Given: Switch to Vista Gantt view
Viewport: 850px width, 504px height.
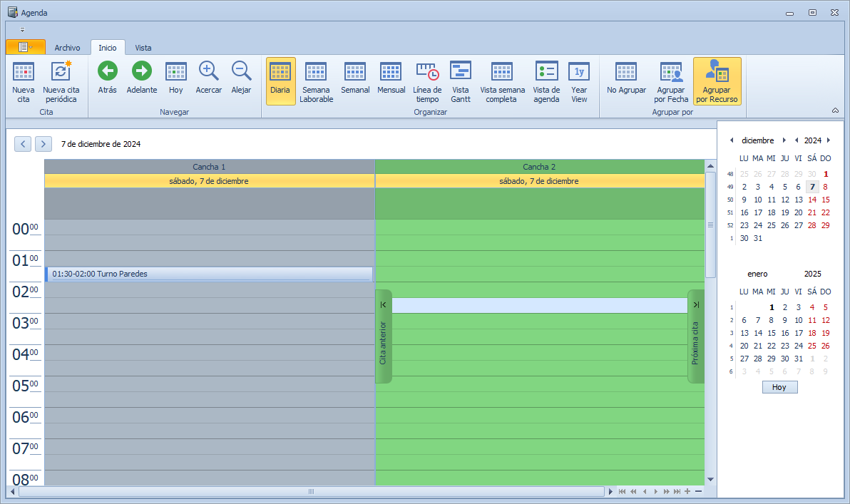Looking at the screenshot, I should pyautogui.click(x=461, y=72).
